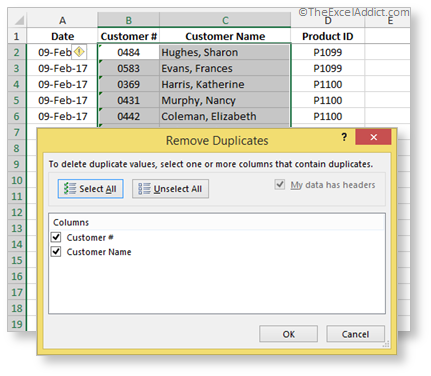Click the P1100 cell in row 6
Screen dimensions: 431x376
point(328,116)
